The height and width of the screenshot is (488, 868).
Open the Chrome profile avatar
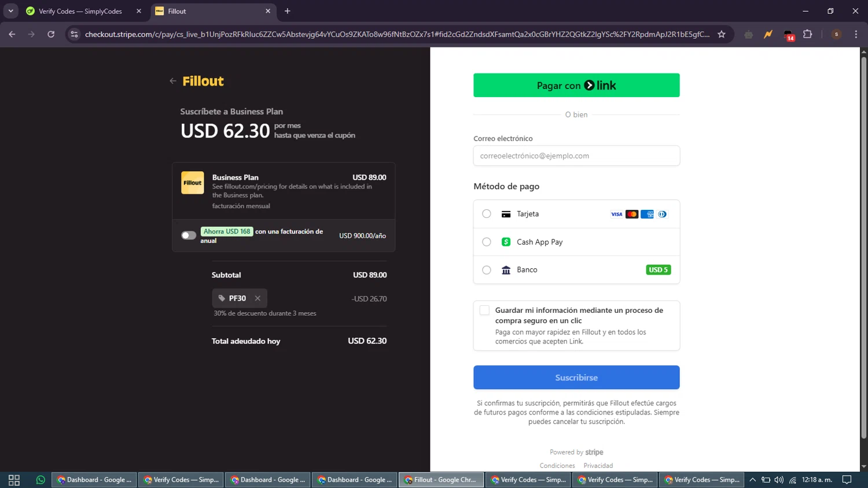click(x=836, y=34)
